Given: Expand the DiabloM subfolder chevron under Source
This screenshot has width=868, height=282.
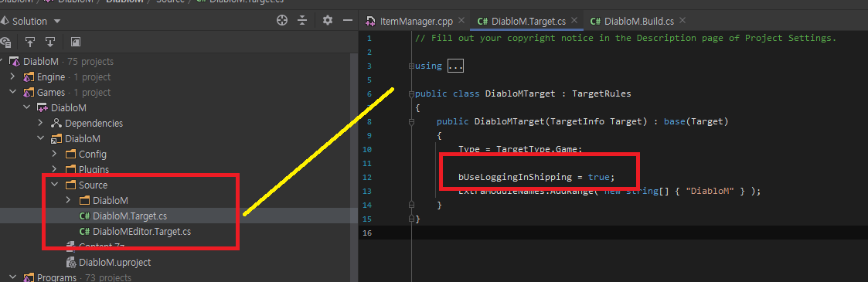Looking at the screenshot, I should pos(68,200).
